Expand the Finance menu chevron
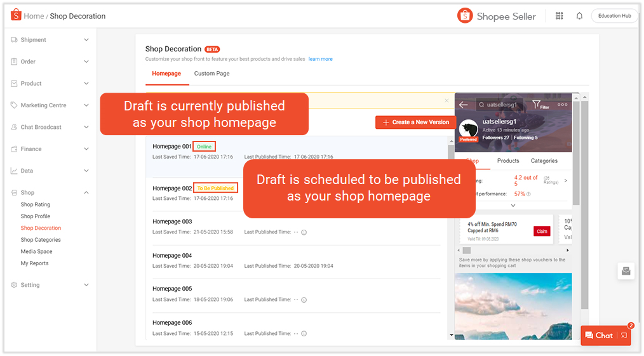Viewport: 644px width, 356px height. pos(86,149)
